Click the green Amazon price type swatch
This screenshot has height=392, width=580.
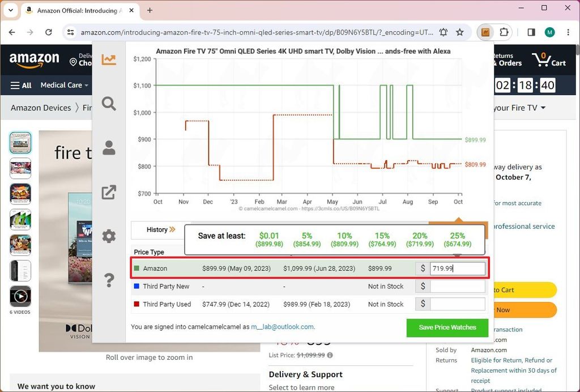click(x=138, y=268)
